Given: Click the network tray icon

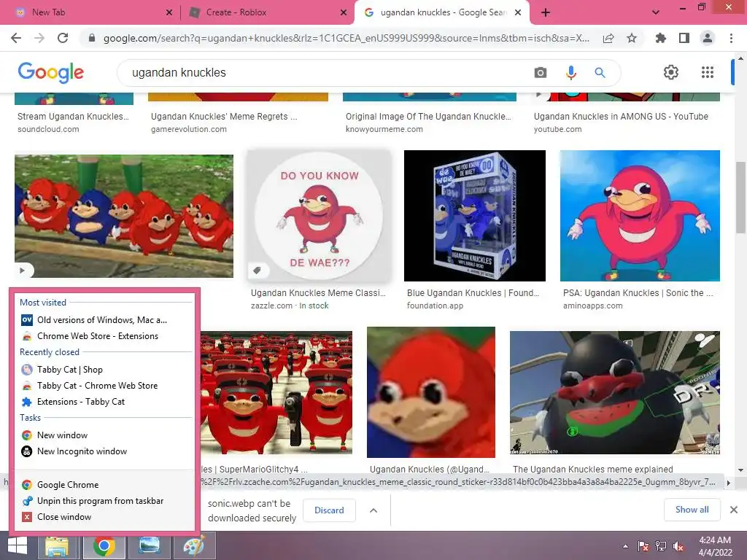Looking at the screenshot, I should pyautogui.click(x=661, y=546).
